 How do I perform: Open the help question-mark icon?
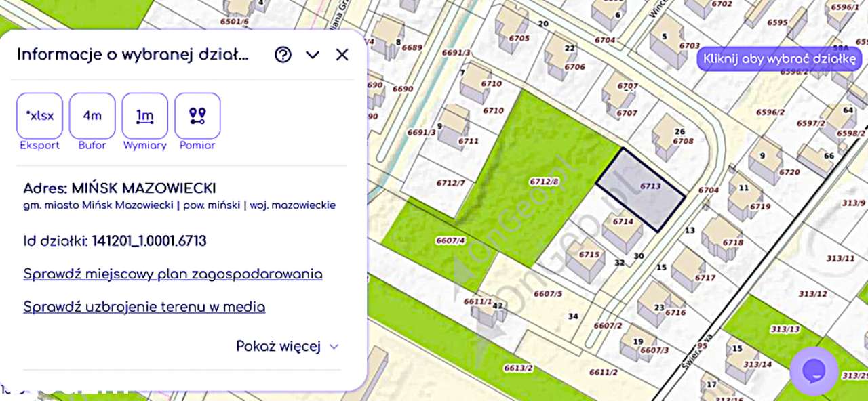click(x=283, y=55)
